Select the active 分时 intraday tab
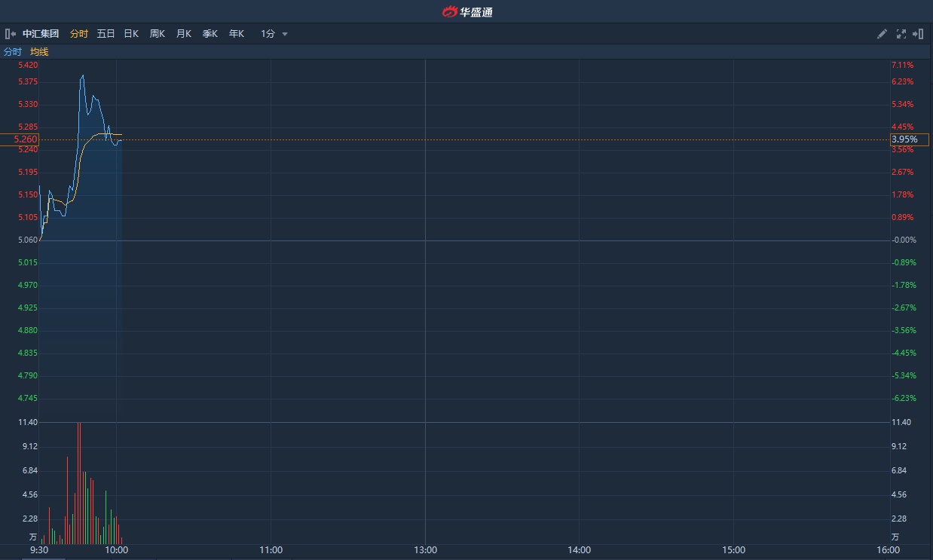Image resolution: width=933 pixels, height=560 pixels. [x=78, y=34]
